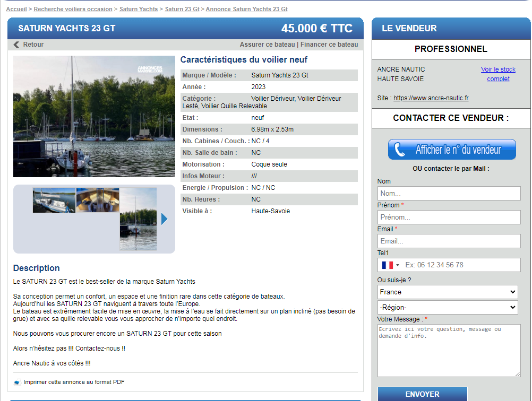Click the dimensions value 6.98m x 2.53m
This screenshot has height=401, width=532.
click(x=272, y=129)
